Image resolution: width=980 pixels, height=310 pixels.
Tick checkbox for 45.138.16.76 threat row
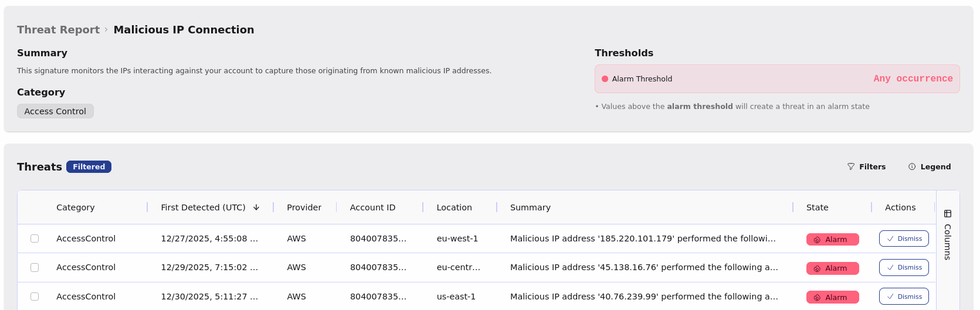point(35,267)
